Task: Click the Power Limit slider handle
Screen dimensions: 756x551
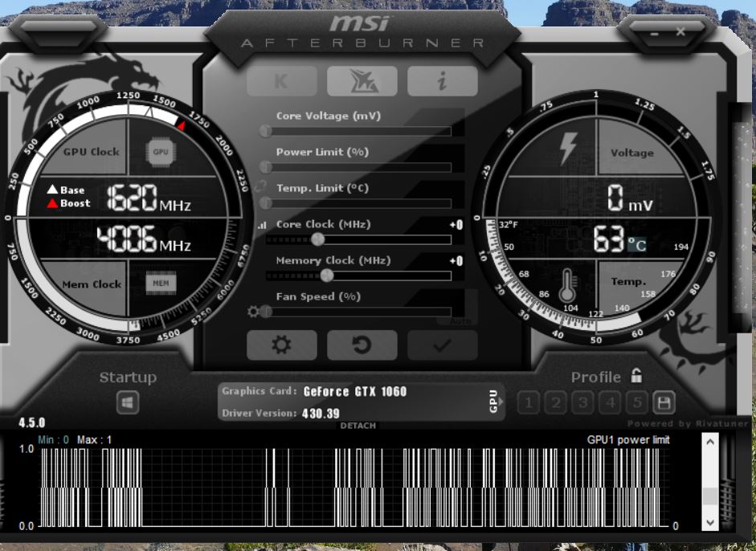Action: [265, 167]
